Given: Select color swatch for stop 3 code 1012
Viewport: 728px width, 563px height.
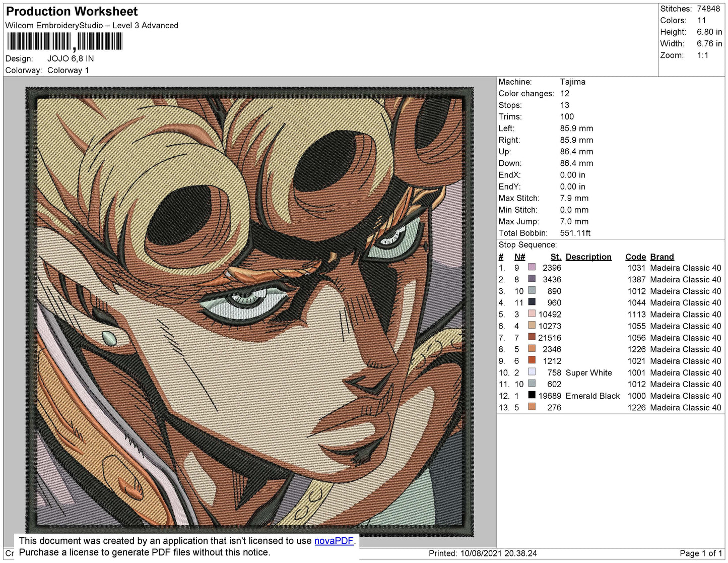Looking at the screenshot, I should coord(532,290).
